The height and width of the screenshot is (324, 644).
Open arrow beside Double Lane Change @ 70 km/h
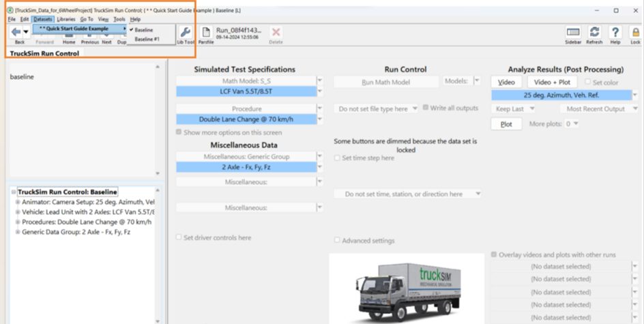(x=320, y=119)
